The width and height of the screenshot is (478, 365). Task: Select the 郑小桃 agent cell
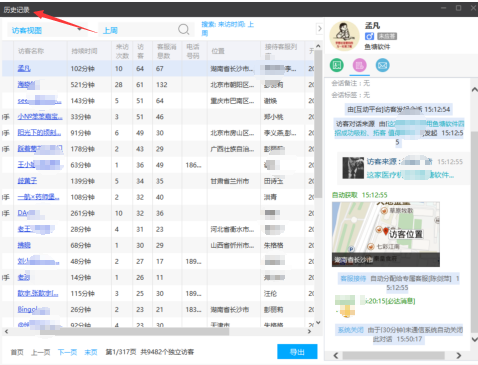pyautogui.click(x=274, y=117)
